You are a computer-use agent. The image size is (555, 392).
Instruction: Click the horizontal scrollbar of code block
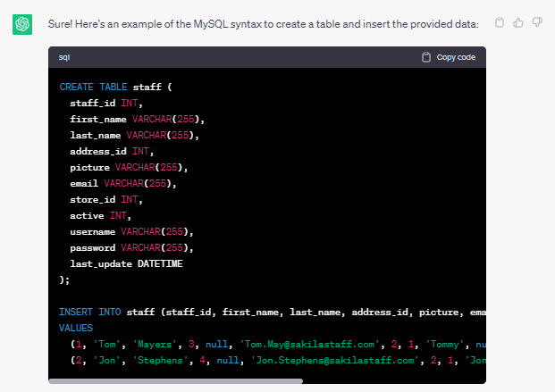[175, 381]
